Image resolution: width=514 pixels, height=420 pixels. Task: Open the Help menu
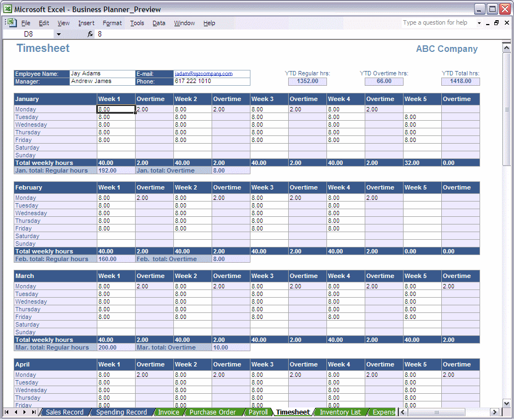(209, 23)
